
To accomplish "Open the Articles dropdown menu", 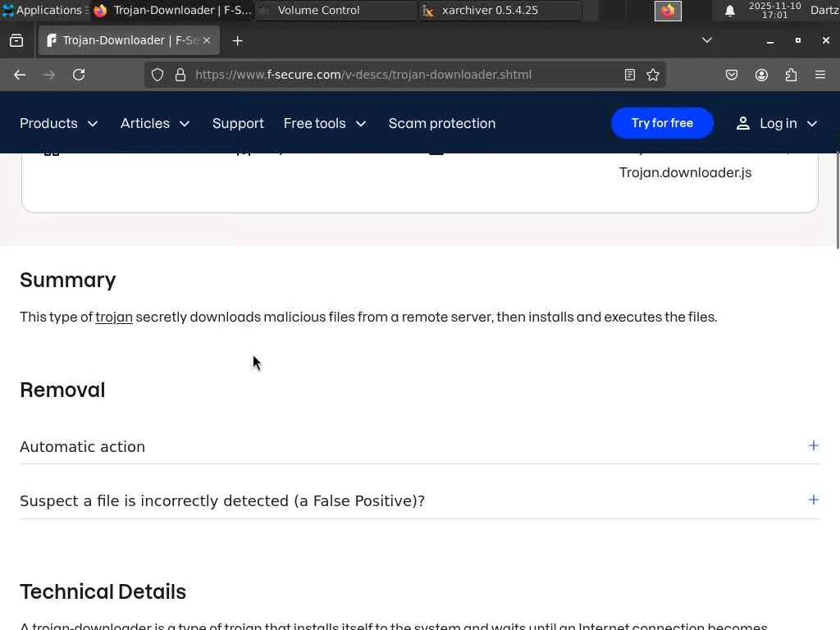I will (155, 123).
